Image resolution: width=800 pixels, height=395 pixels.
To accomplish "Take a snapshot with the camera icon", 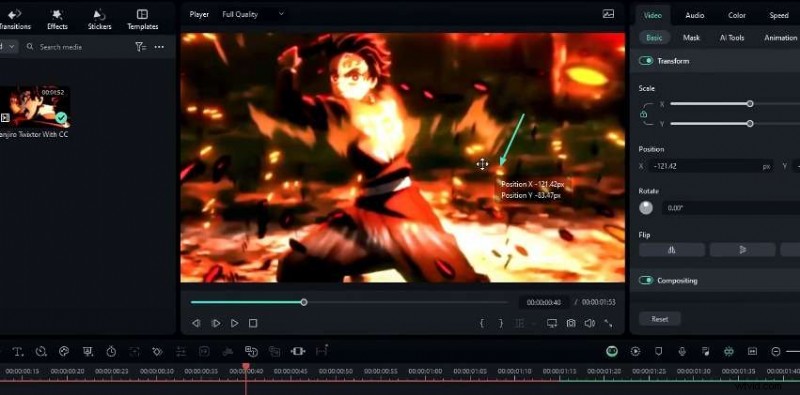I will click(x=571, y=323).
